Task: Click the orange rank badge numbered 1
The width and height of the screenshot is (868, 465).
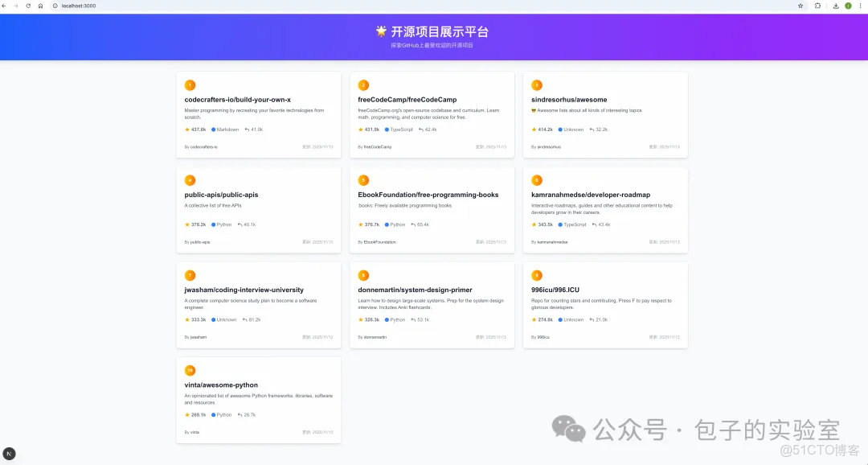Action: (x=190, y=84)
